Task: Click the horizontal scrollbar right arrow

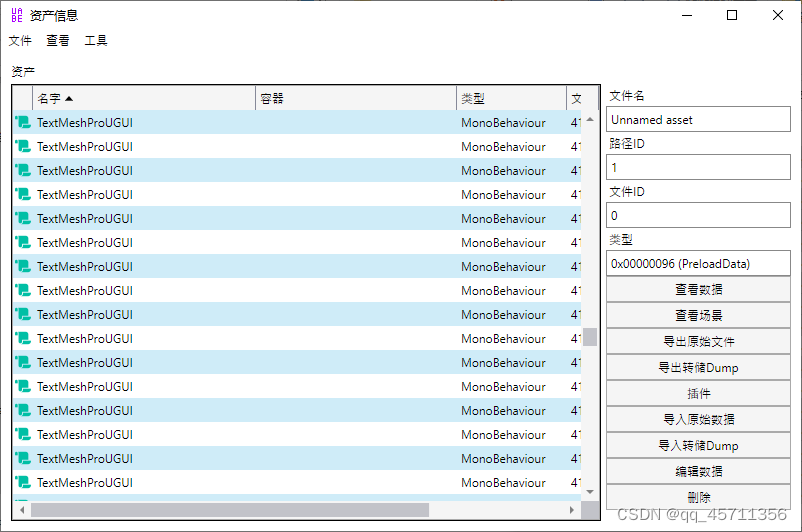Action: click(572, 510)
